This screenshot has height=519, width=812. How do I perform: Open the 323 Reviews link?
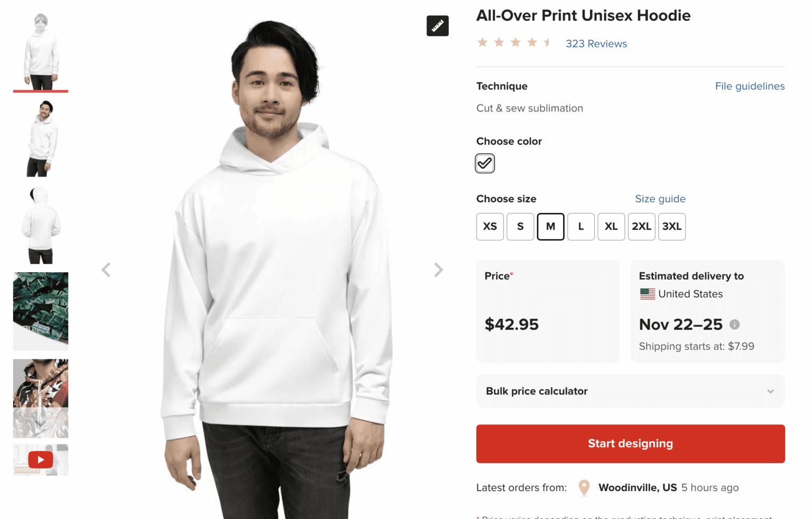[596, 44]
